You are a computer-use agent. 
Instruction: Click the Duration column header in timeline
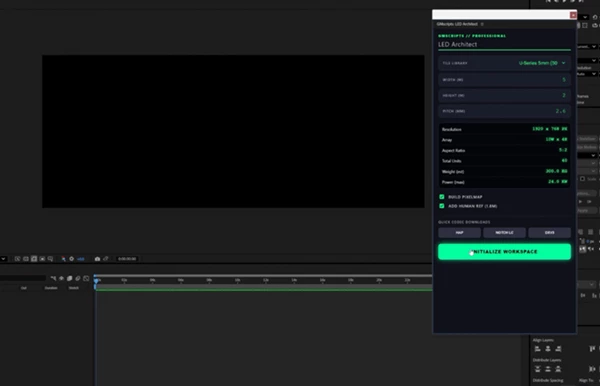coord(51,288)
